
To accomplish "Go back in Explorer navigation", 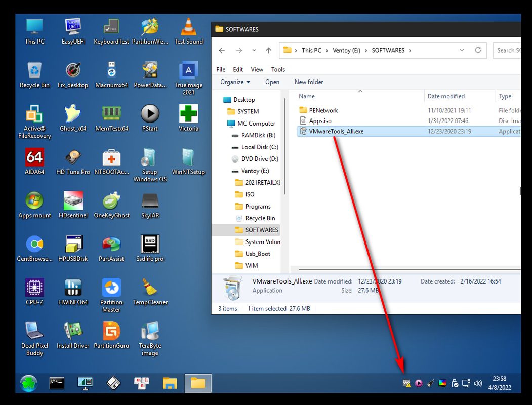I will coord(222,50).
